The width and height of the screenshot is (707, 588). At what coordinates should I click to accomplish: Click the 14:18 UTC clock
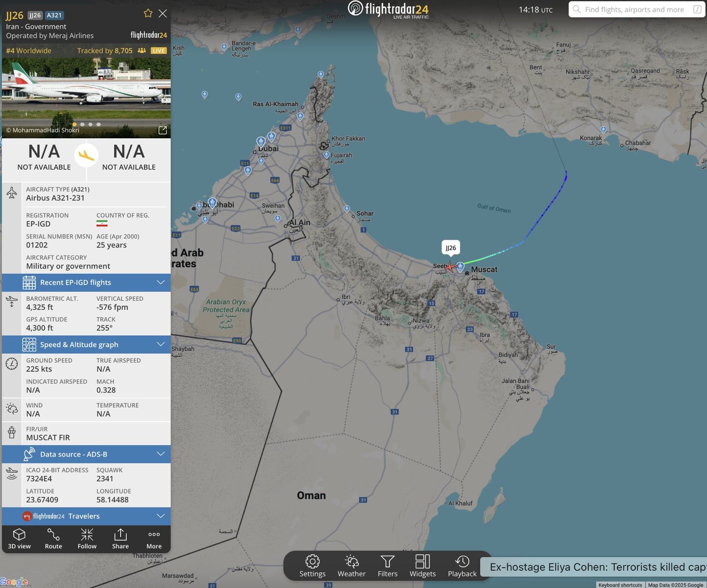[536, 9]
